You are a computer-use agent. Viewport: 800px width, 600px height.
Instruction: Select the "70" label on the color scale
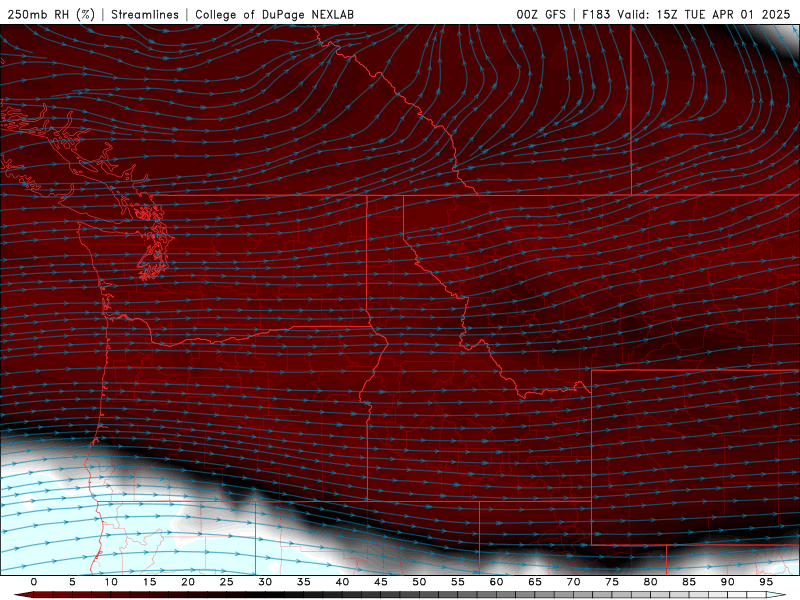pyautogui.click(x=573, y=582)
